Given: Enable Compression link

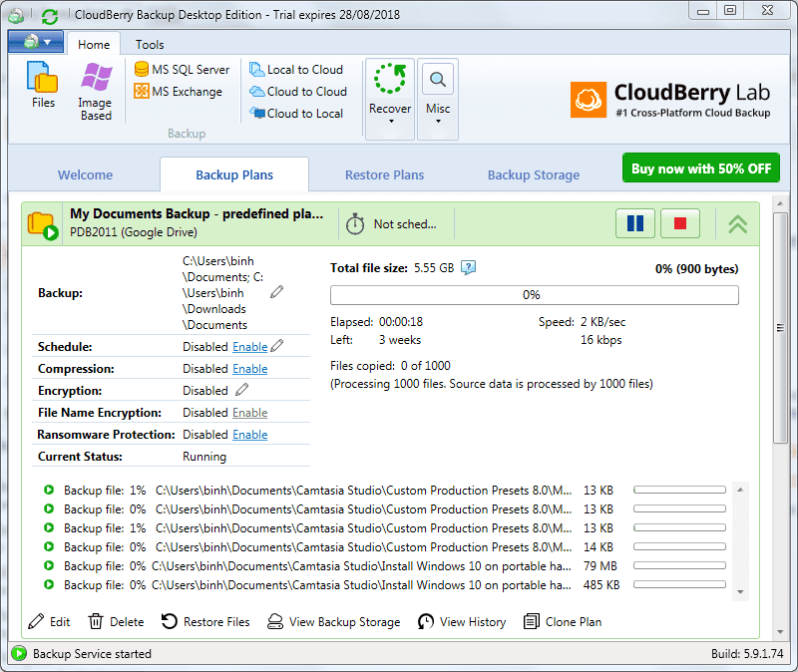Looking at the screenshot, I should coord(250,369).
